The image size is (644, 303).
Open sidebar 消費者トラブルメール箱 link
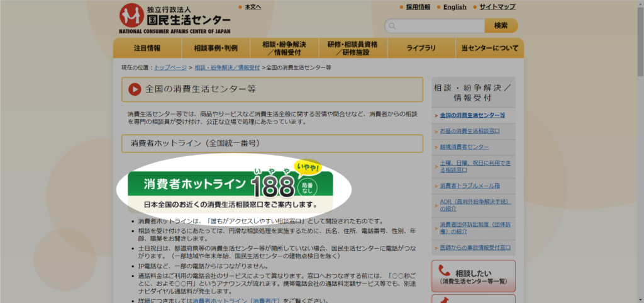coord(470,186)
